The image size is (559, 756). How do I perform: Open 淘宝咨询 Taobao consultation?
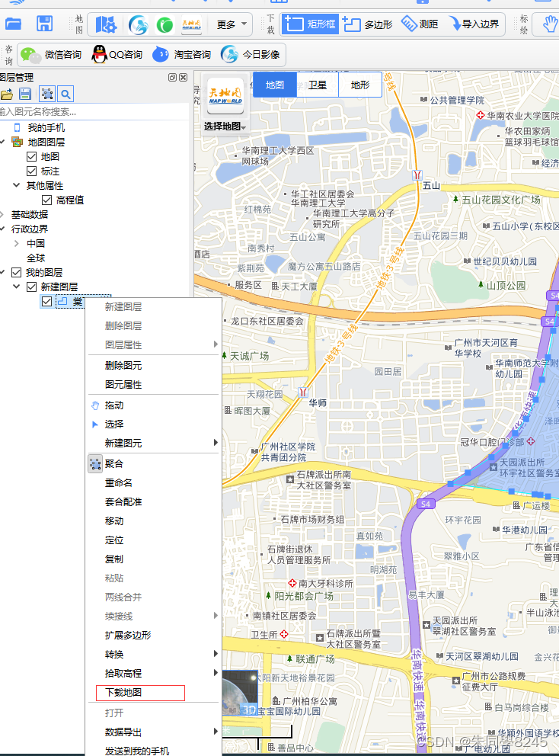(x=181, y=54)
